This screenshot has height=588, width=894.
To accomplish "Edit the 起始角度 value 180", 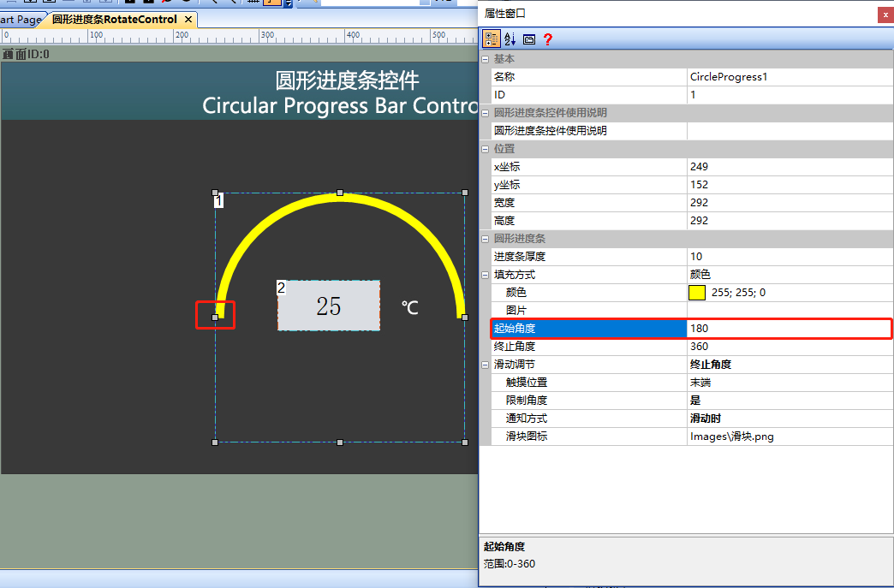I will click(x=790, y=329).
